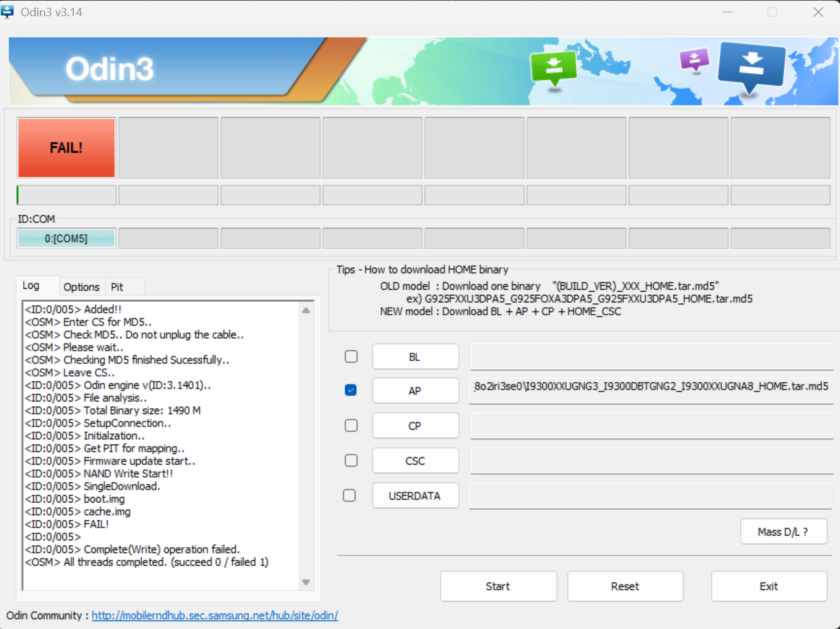Click the 0:[COM5] port indicator
840x629 pixels.
pyautogui.click(x=66, y=238)
